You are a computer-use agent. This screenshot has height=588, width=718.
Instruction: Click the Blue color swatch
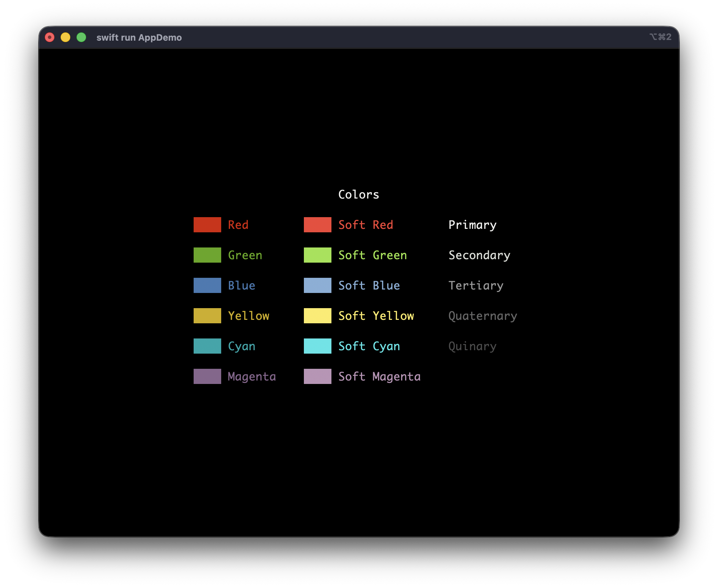207,285
